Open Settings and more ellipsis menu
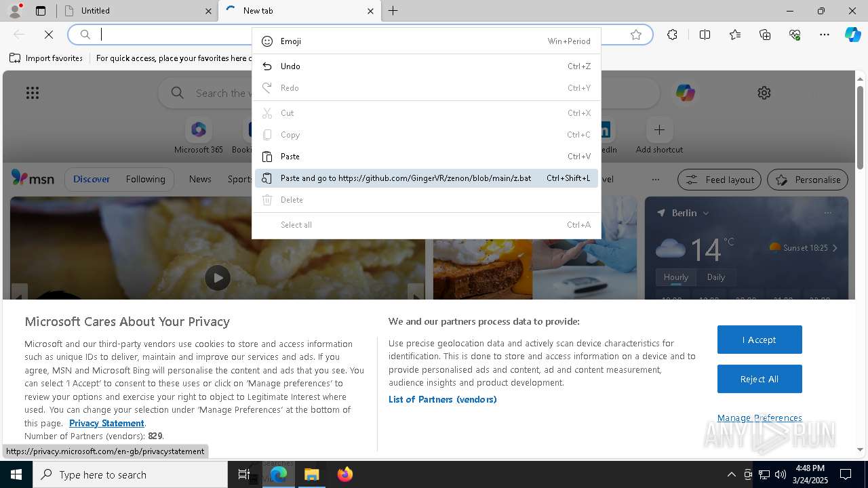 pos(825,35)
